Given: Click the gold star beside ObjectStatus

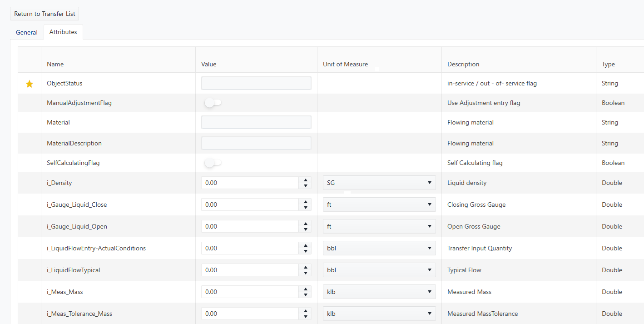Looking at the screenshot, I should (x=30, y=84).
